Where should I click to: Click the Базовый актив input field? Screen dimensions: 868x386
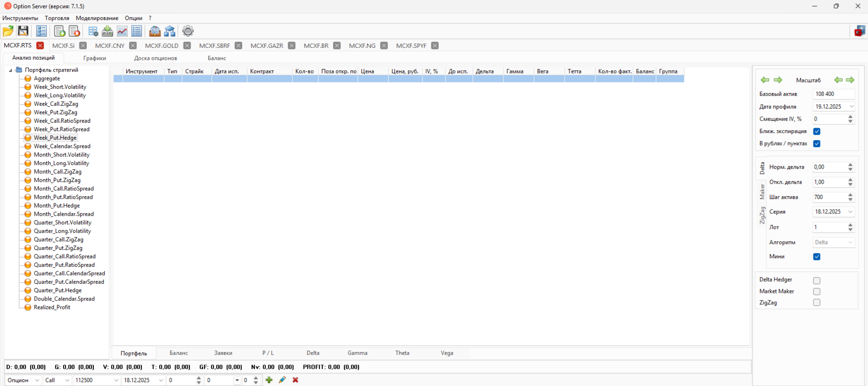[x=833, y=94]
